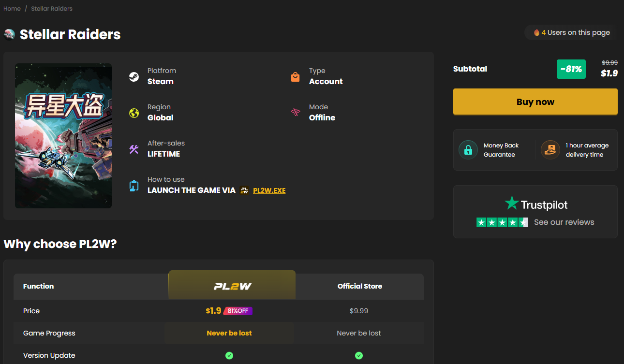Click the flame icon next to users count

click(x=536, y=32)
